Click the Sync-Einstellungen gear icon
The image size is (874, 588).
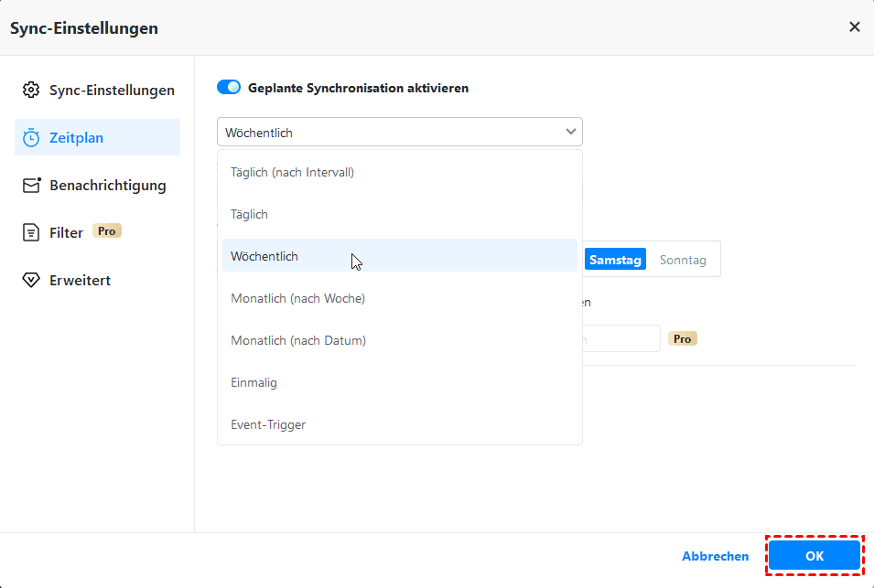coord(31,91)
